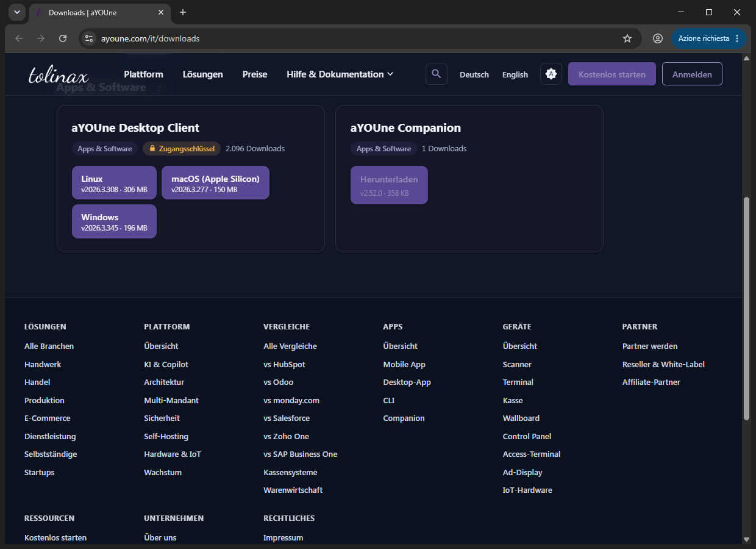Image resolution: width=756 pixels, height=549 pixels.
Task: Click the search magnifier icon in navbar
Action: pyautogui.click(x=436, y=74)
